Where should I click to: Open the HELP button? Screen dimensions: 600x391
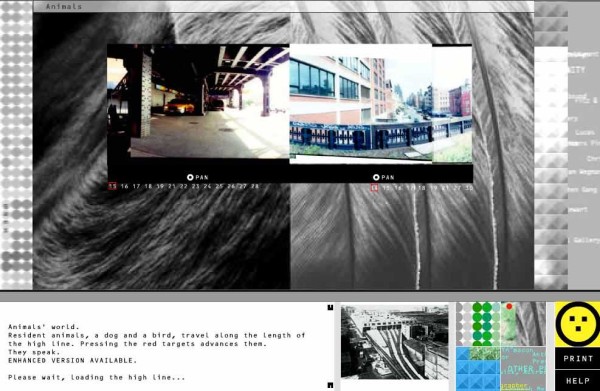577,381
